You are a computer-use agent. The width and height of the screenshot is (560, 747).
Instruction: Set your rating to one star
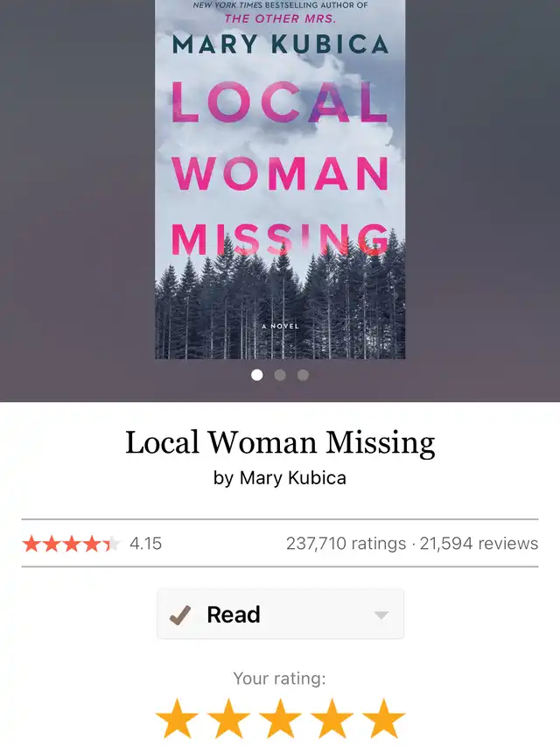coord(177,719)
